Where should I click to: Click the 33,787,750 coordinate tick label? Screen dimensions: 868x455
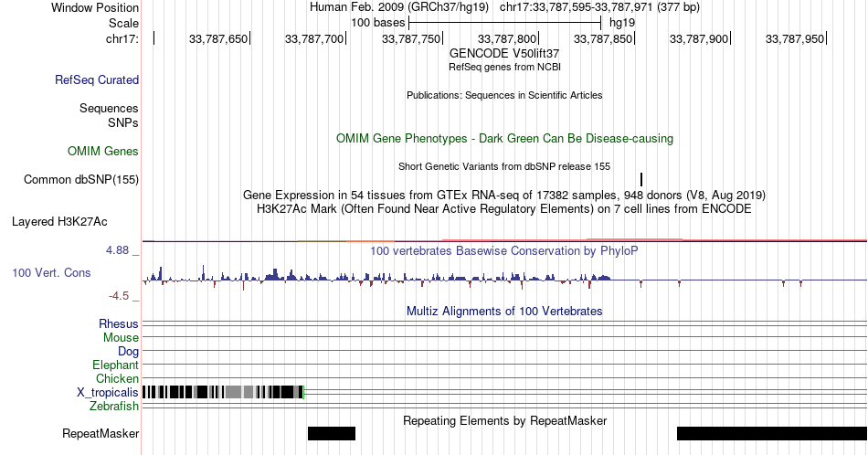point(411,38)
